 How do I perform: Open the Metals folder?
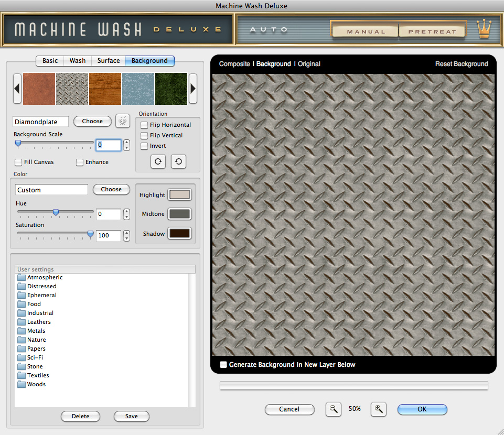tap(31, 331)
